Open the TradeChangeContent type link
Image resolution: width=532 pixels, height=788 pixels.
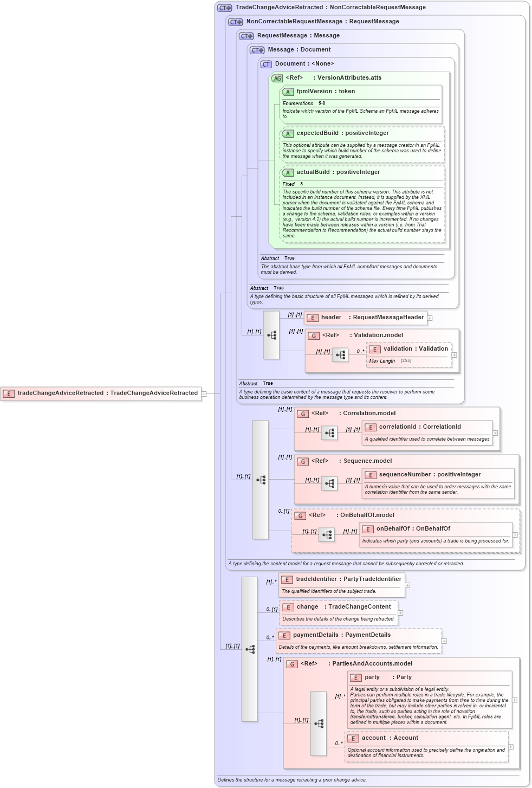pos(360,607)
